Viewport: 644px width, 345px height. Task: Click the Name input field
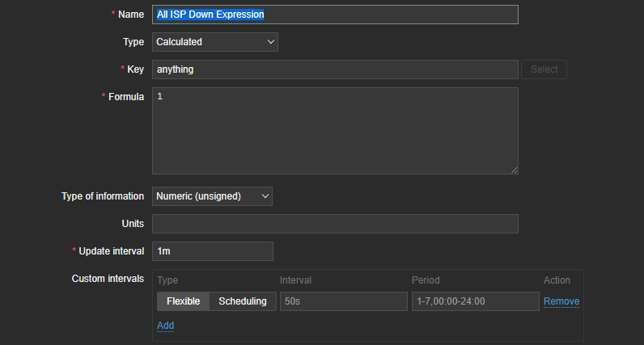click(334, 15)
